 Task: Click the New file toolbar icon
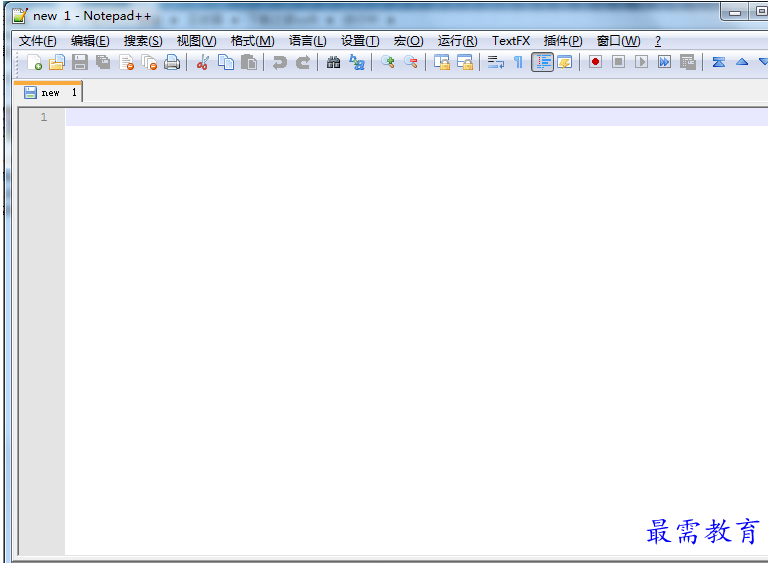tap(35, 62)
